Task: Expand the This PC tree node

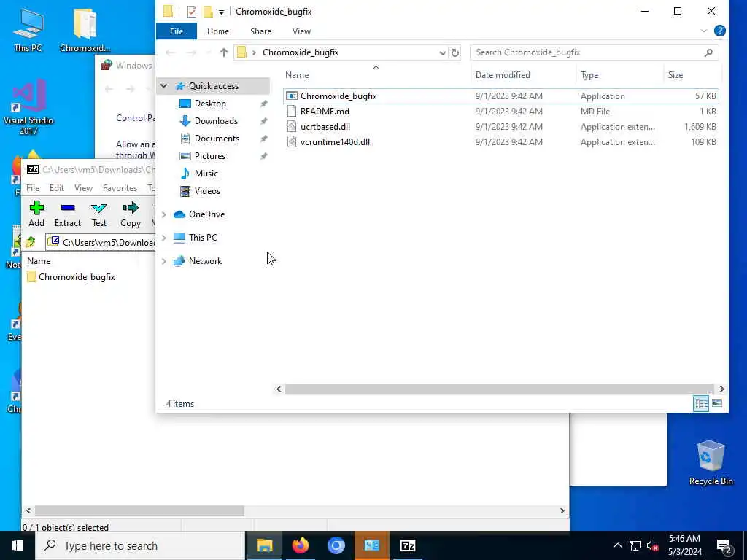Action: pyautogui.click(x=164, y=238)
